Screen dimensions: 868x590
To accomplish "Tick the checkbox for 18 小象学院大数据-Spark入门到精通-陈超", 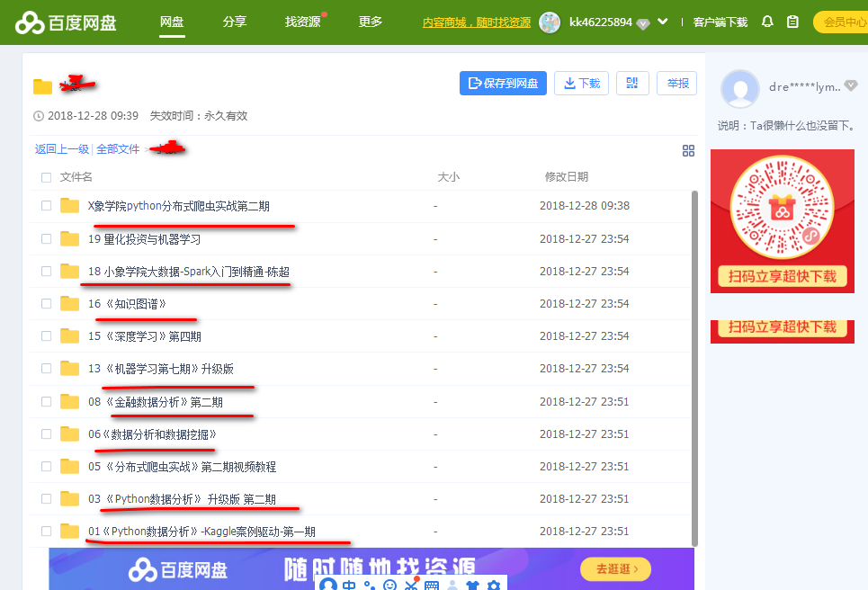I will [47, 272].
